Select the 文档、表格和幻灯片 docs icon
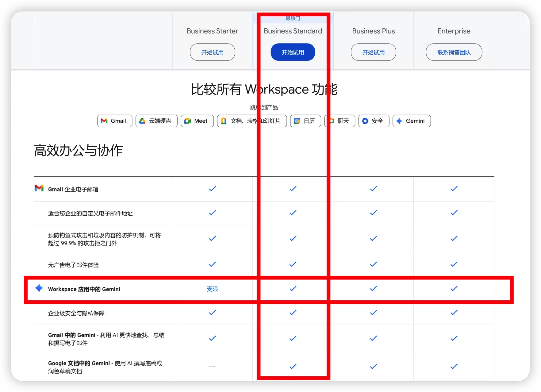541x392 pixels. tap(224, 121)
